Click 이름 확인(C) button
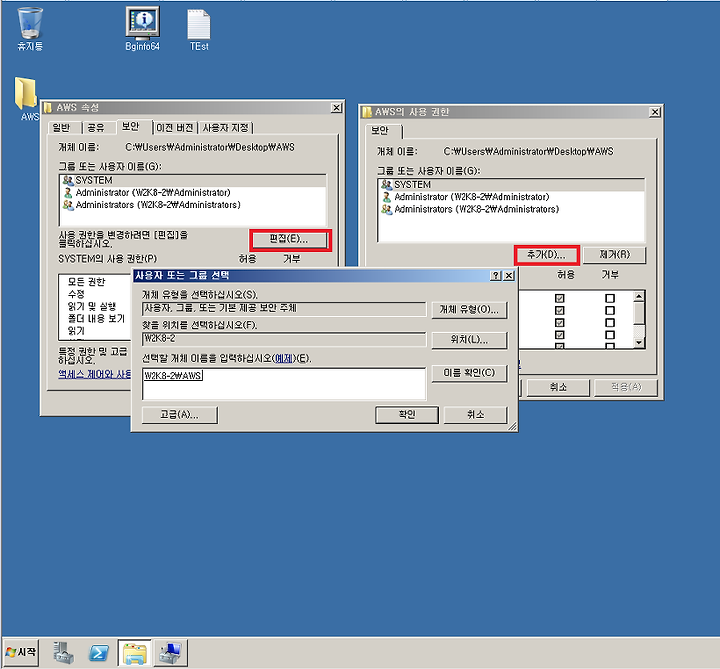The width and height of the screenshot is (720, 669). tap(469, 373)
